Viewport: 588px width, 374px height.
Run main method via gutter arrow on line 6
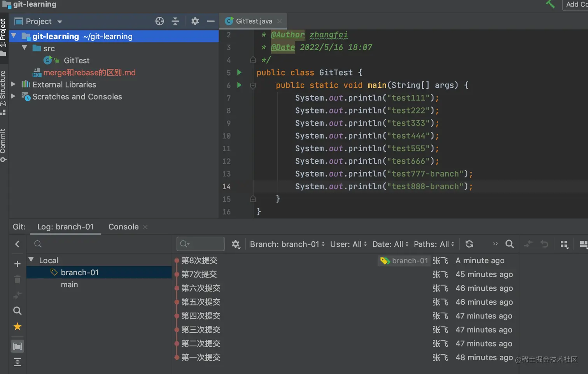click(239, 85)
